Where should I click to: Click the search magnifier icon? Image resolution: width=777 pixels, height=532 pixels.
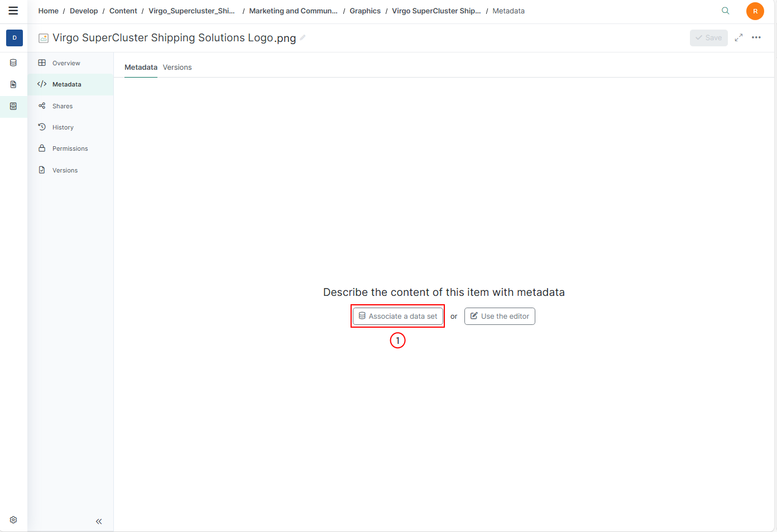click(x=725, y=11)
